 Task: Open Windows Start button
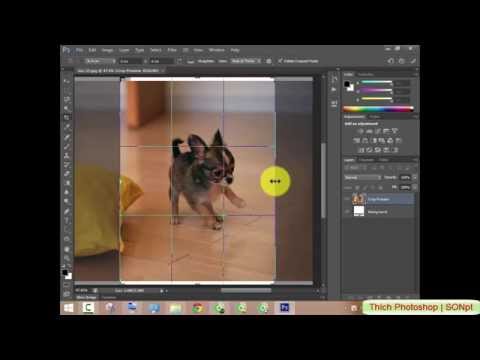(x=69, y=308)
